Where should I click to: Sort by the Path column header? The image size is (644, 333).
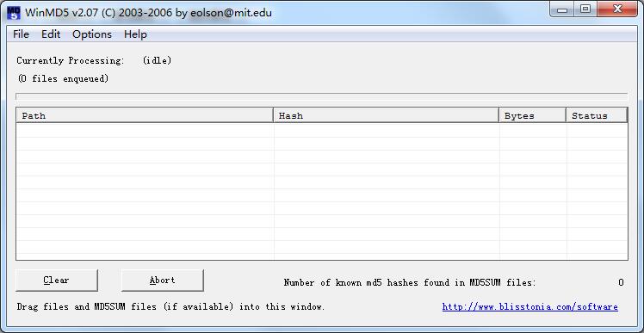(145, 115)
